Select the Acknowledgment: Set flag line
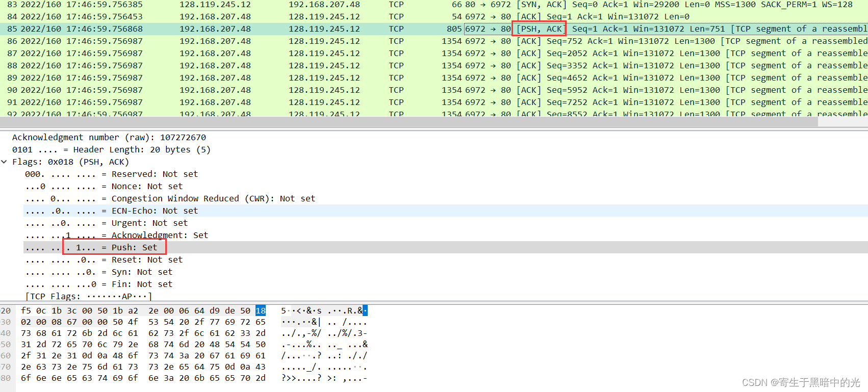Image resolution: width=868 pixels, height=392 pixels. [116, 236]
